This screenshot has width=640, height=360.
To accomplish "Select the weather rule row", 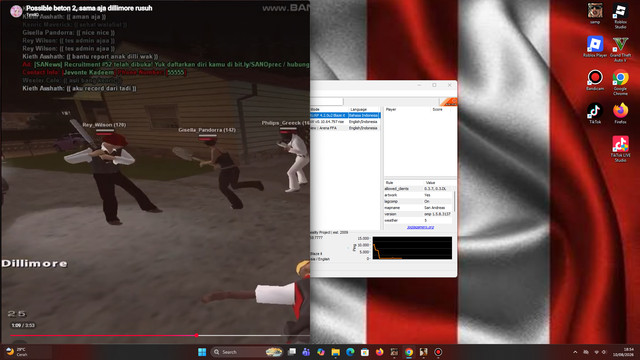I will pyautogui.click(x=418, y=220).
